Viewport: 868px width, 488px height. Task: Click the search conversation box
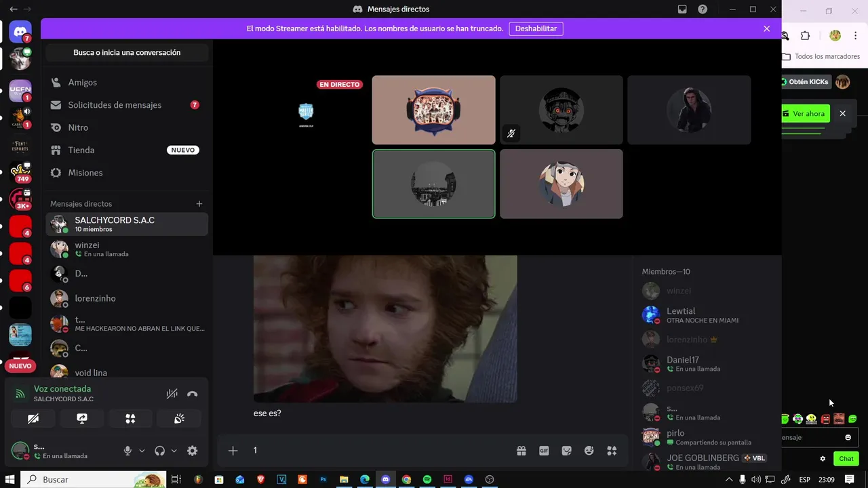click(127, 52)
